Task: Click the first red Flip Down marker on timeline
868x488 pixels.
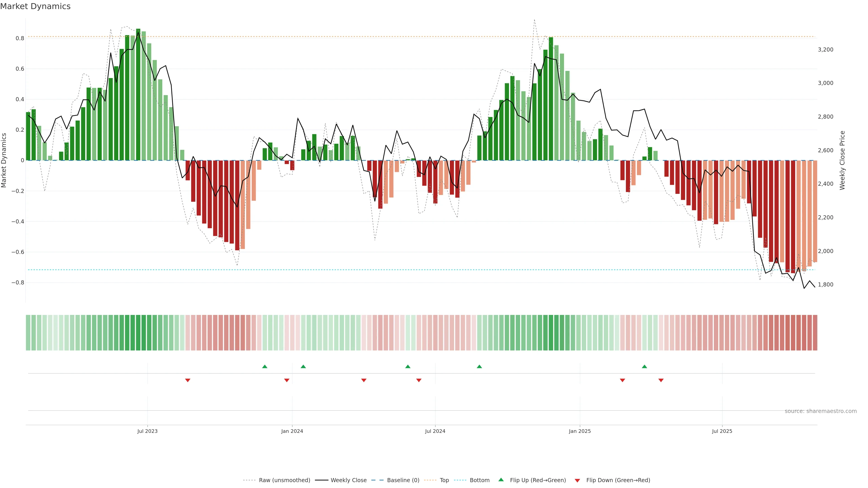Action: click(188, 380)
